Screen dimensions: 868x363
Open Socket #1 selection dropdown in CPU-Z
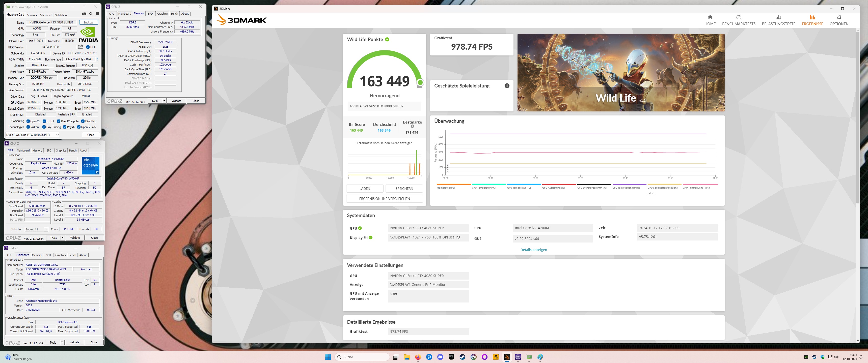pos(36,229)
